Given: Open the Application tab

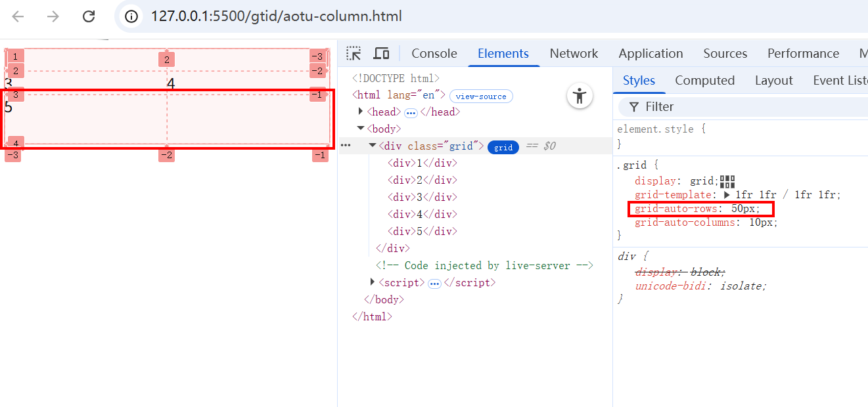Looking at the screenshot, I should pyautogui.click(x=651, y=54).
